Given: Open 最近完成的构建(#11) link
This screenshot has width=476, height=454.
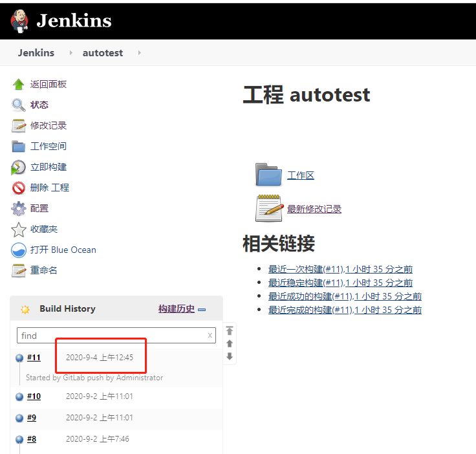Looking at the screenshot, I should click(345, 310).
